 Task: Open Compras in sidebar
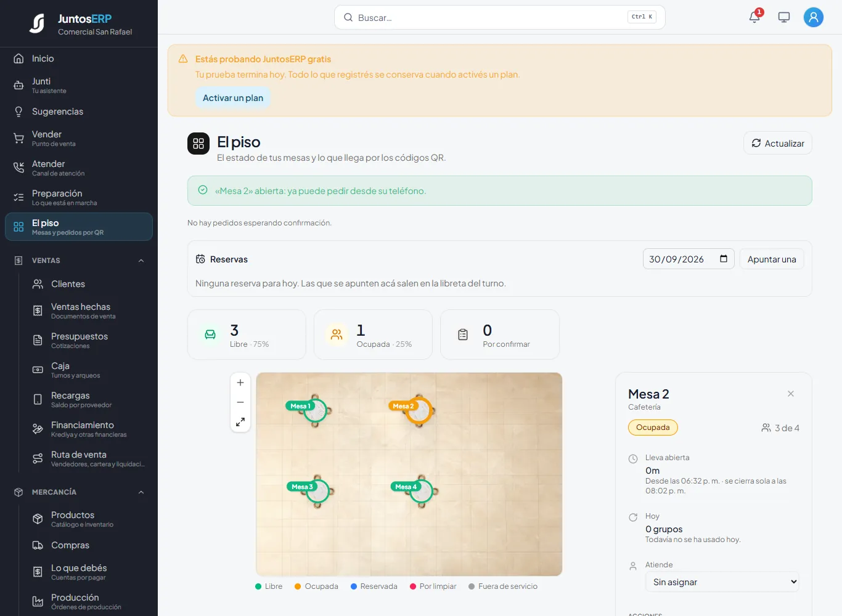pyautogui.click(x=88, y=545)
